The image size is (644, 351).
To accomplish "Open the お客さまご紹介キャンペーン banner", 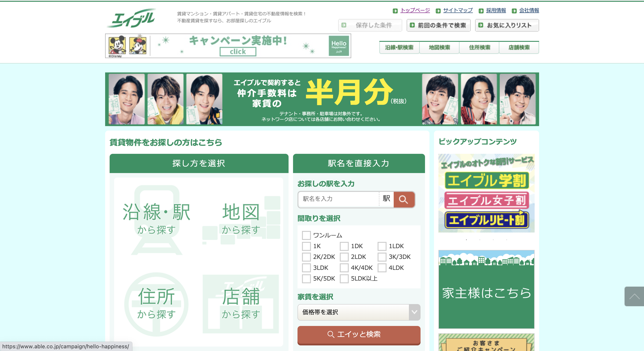I will [486, 342].
